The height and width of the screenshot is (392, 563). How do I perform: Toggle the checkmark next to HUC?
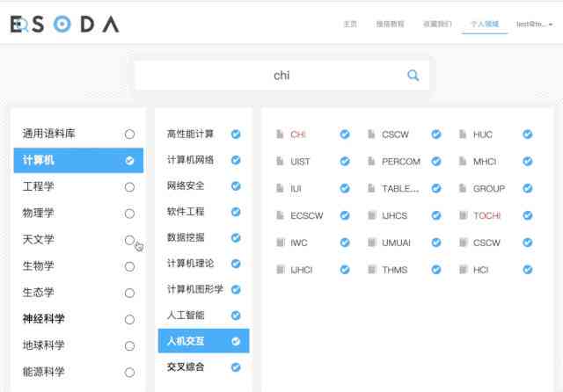pyautogui.click(x=528, y=134)
